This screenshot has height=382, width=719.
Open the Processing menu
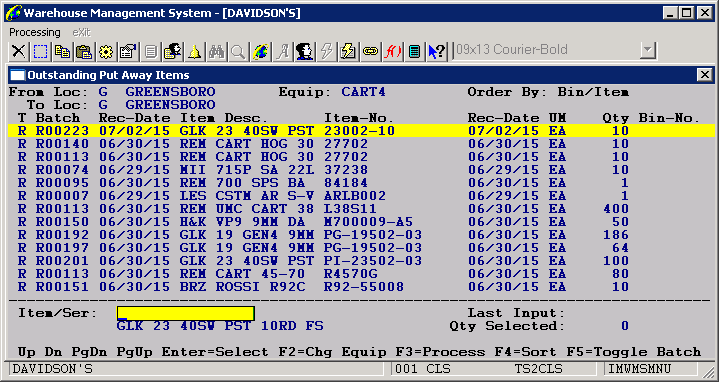point(35,33)
